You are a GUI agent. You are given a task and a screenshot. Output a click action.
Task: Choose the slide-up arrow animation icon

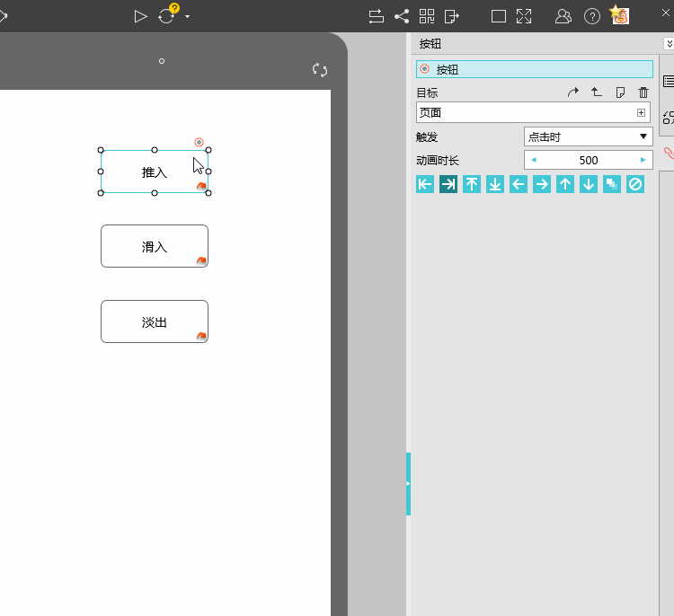(x=565, y=184)
